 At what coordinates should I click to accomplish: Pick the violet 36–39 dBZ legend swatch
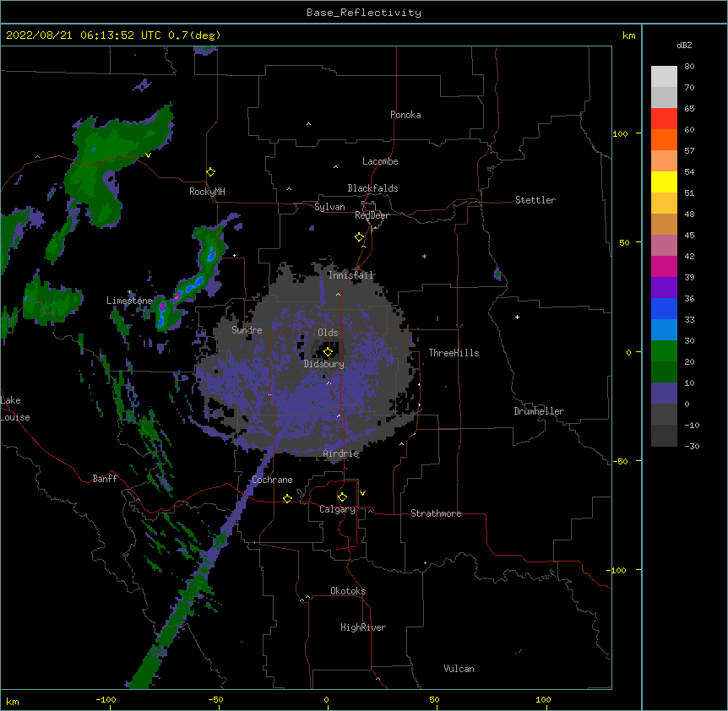tap(664, 288)
